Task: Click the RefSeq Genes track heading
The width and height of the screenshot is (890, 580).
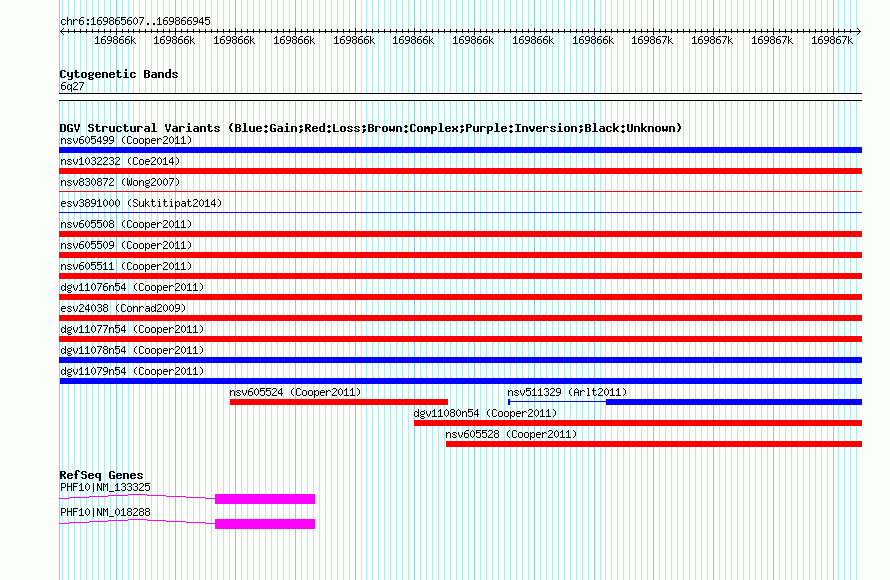Action: (101, 475)
